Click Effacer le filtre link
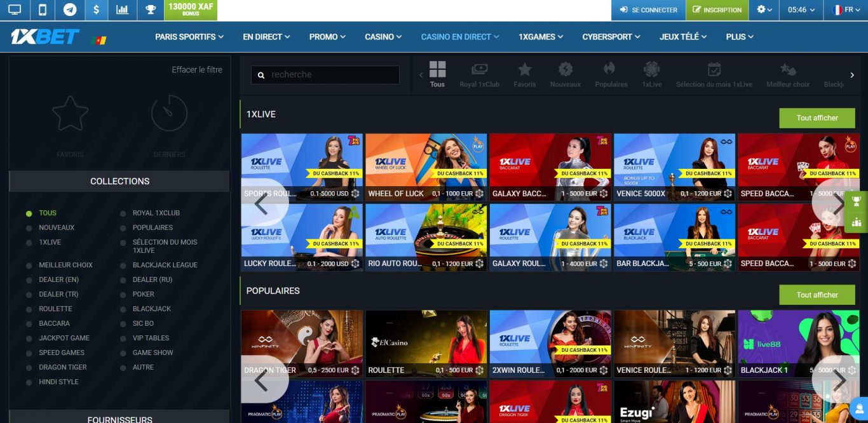 [197, 70]
